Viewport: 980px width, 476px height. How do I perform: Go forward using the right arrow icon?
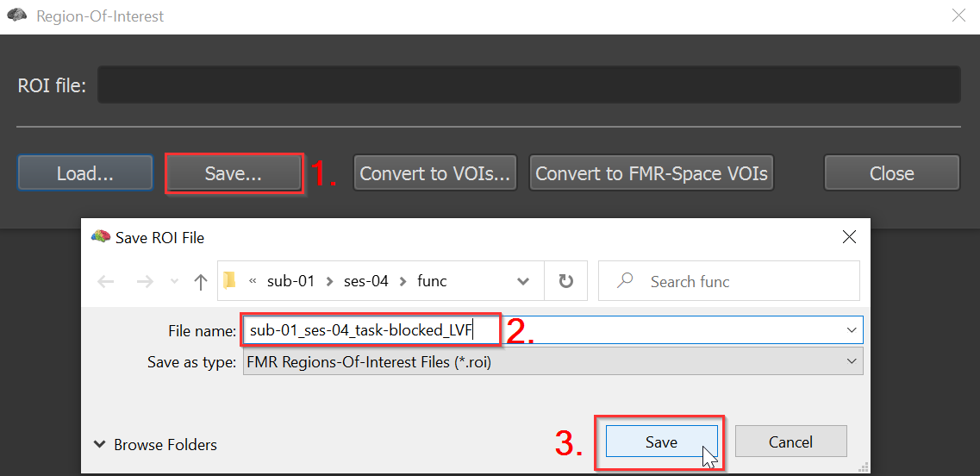[145, 281]
